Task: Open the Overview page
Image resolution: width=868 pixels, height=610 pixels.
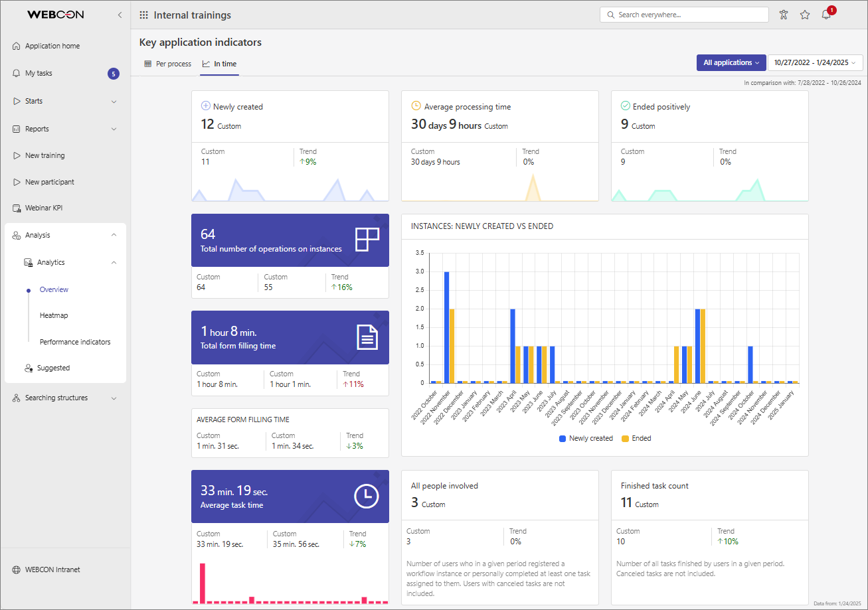Action: 54,289
